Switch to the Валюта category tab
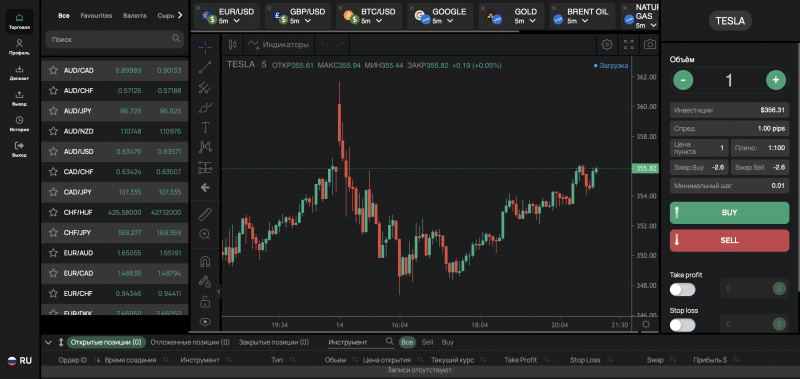Image resolution: width=800 pixels, height=379 pixels. [x=135, y=16]
